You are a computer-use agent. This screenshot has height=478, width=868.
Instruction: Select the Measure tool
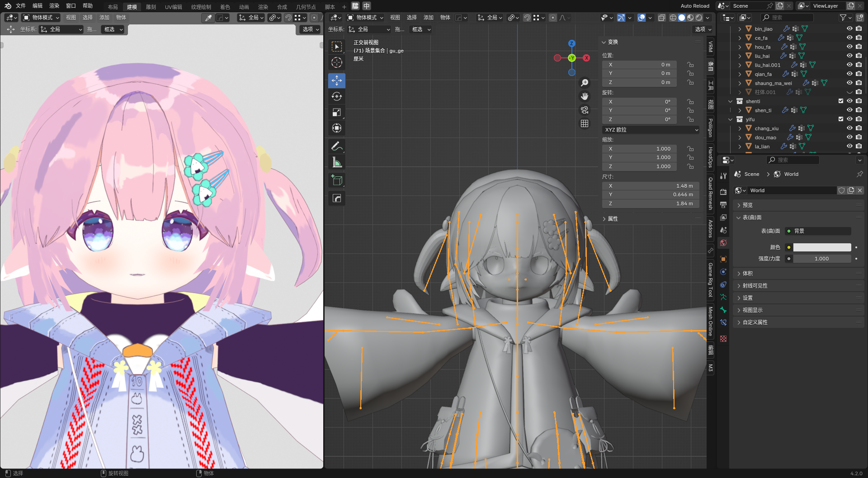point(336,162)
